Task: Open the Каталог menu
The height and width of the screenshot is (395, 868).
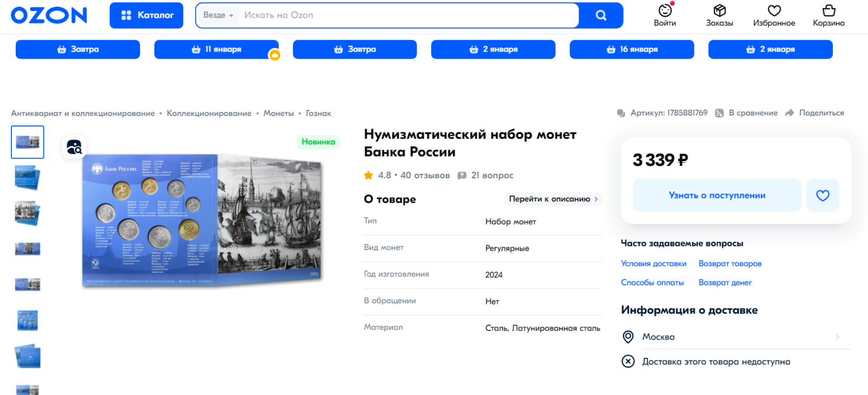Action: [x=146, y=15]
